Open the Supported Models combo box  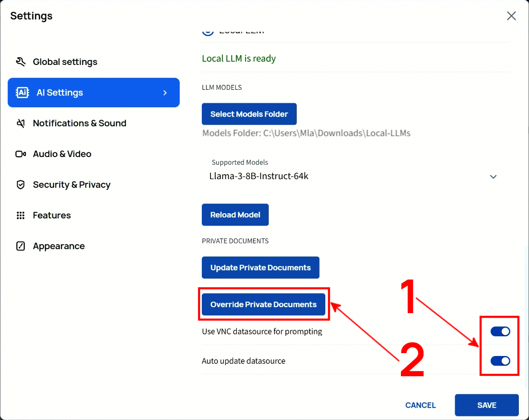click(350, 176)
